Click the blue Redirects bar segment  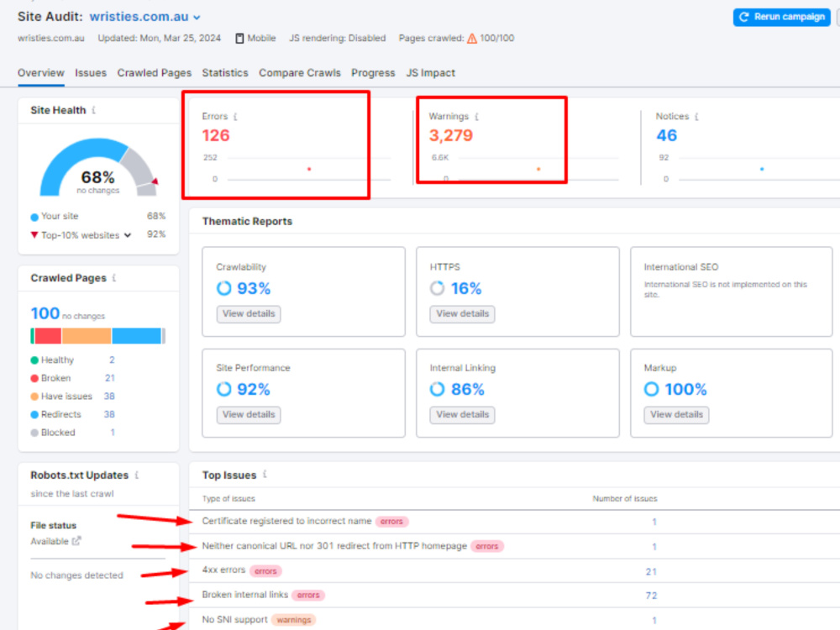[137, 336]
